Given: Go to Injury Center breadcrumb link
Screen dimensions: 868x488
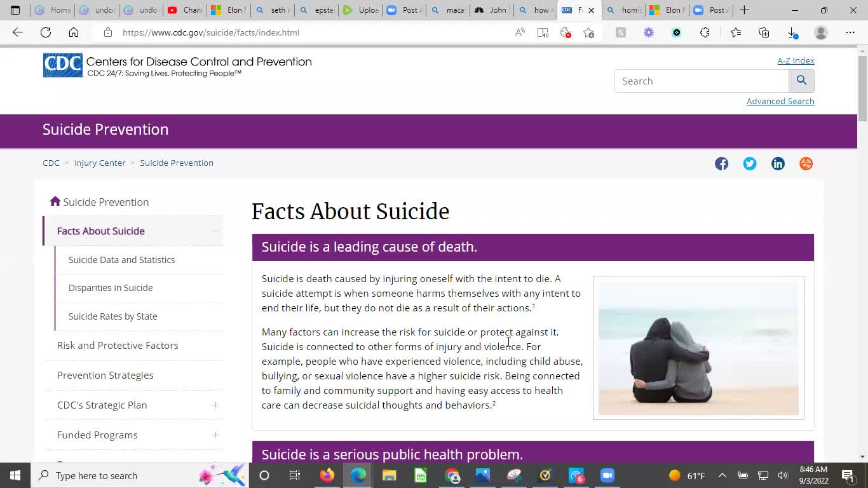Looking at the screenshot, I should [x=100, y=163].
